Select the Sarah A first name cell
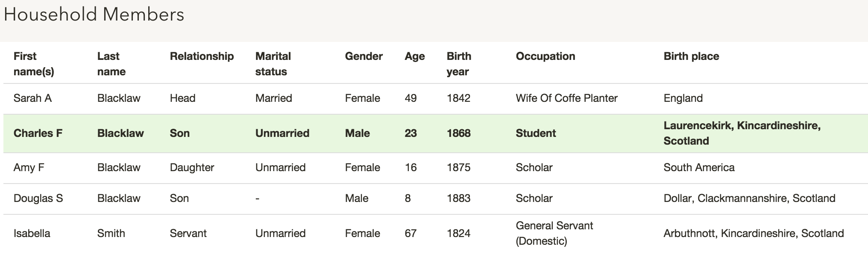Screen dimensions: 868x255 [x=32, y=98]
